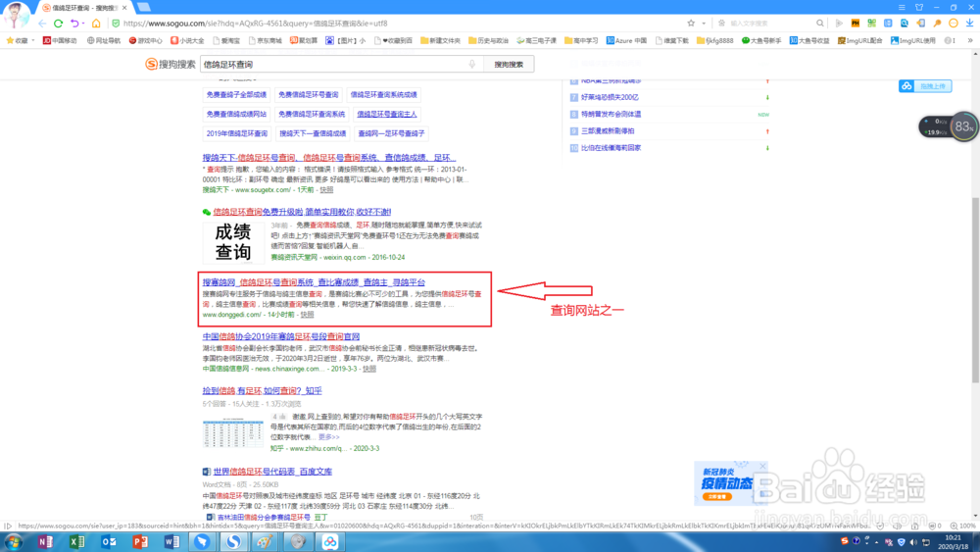Go back using the back arrow
The height and width of the screenshot is (552, 980).
click(42, 24)
